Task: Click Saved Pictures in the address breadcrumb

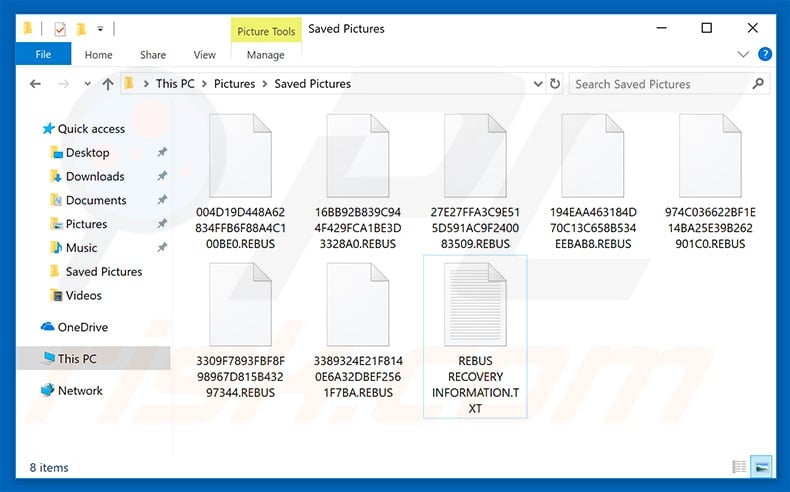Action: 312,84
